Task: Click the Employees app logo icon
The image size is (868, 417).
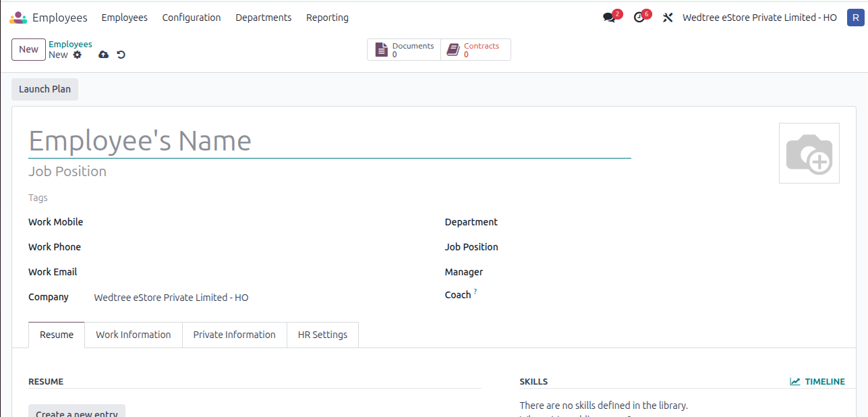Action: click(18, 18)
